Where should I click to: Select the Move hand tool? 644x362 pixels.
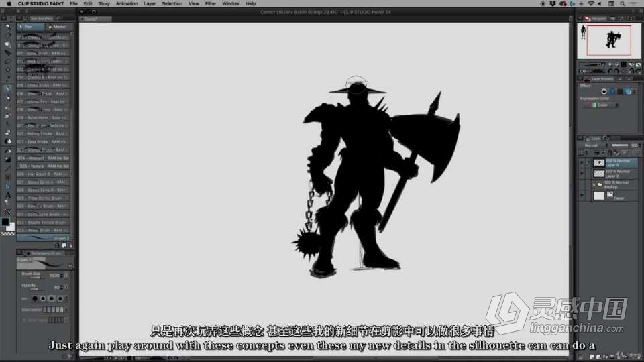click(7, 36)
